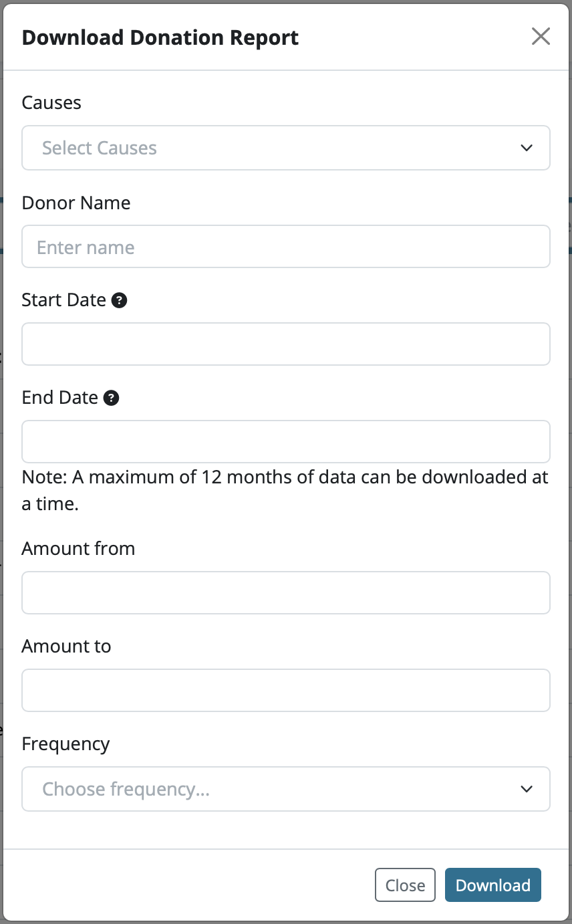Click the End Date input field
This screenshot has height=924, width=572.
286,441
